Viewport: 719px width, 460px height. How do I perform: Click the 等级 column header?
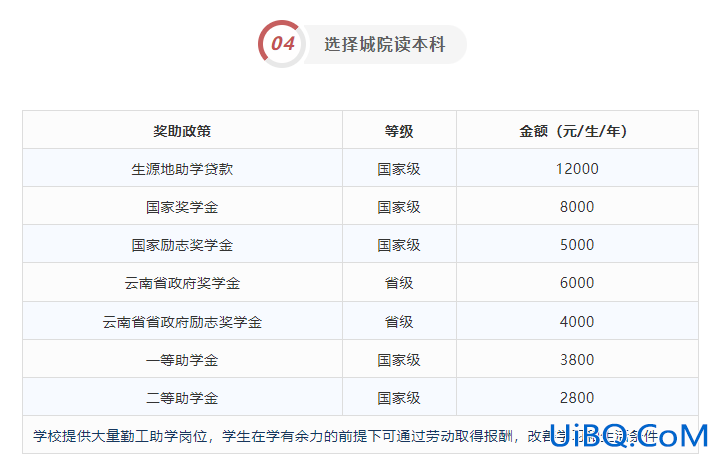click(x=399, y=131)
